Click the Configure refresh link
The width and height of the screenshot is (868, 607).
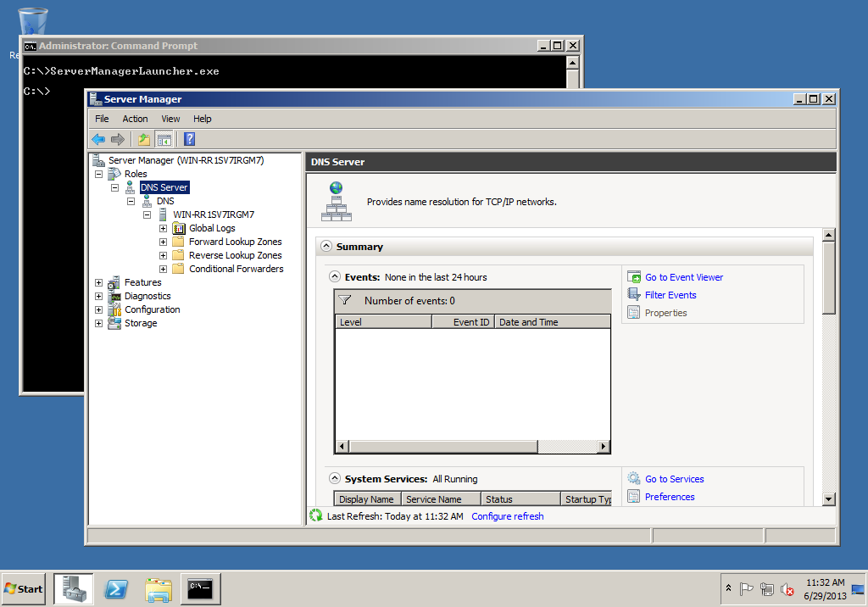pos(507,516)
